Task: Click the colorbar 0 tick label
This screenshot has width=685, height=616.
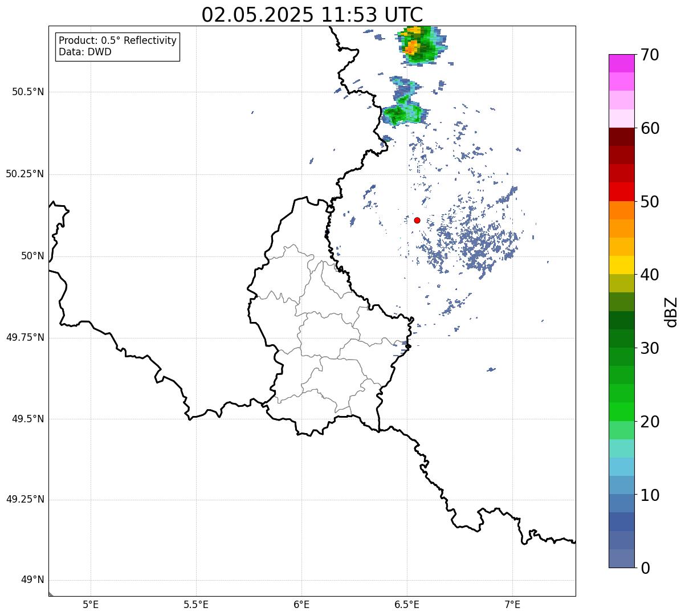Action: (x=645, y=568)
